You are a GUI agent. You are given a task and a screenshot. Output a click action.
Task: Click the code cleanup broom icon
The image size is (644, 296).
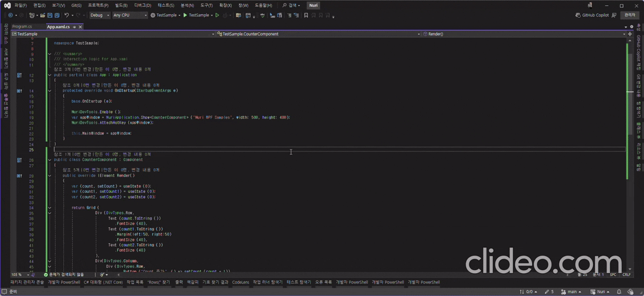pyautogui.click(x=102, y=274)
